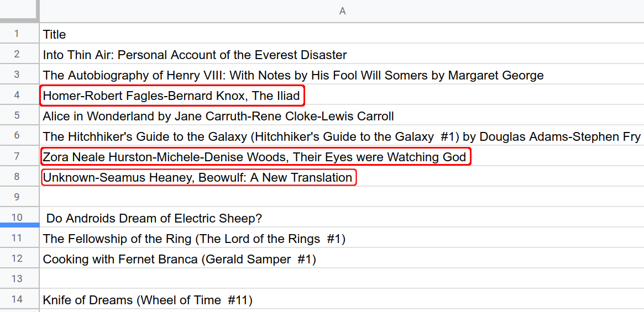644x312 pixels.
Task: Click the Title header cell
Action: (55, 34)
